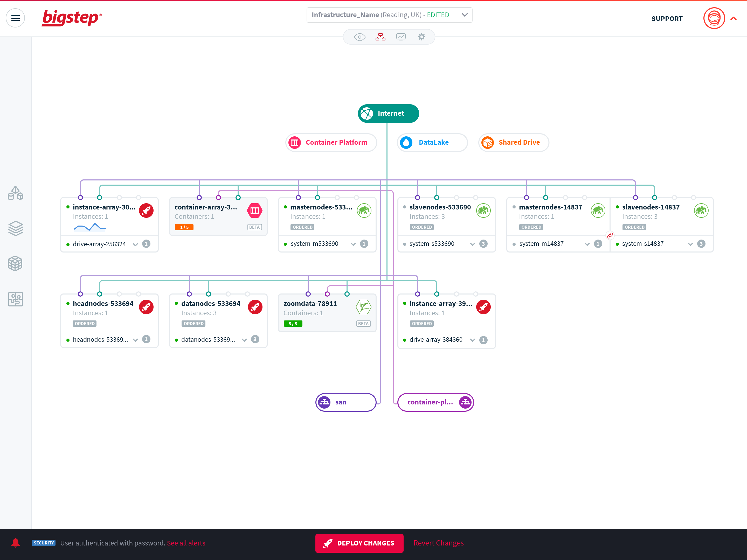Click the Revert Changes link
The image size is (747, 560).
[438, 543]
